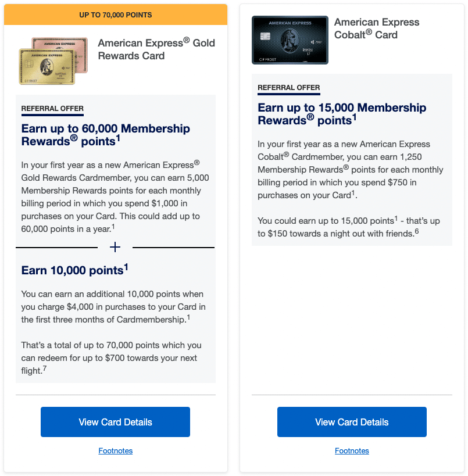Open Footnotes link under Gold Rewards Card
This screenshot has width=468, height=476.
coord(115,451)
